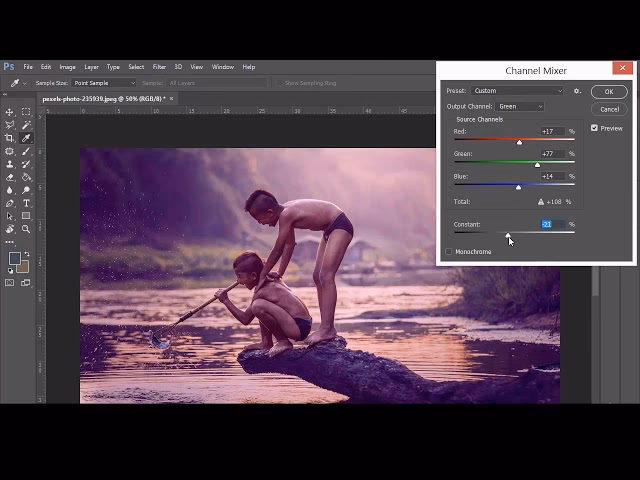640x480 pixels.
Task: Uncheck the Preview checkbox
Action: point(594,128)
